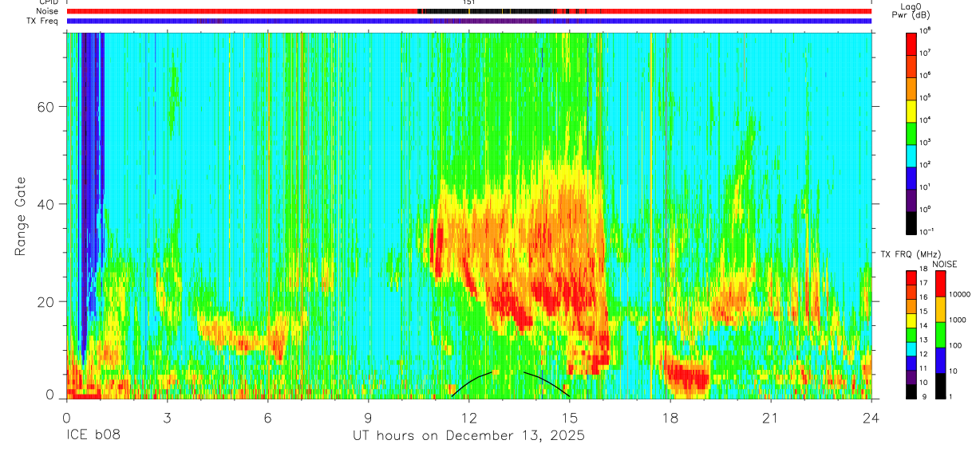Click the 'Range Gate' y-axis label
The height and width of the screenshot is (452, 980).
pyautogui.click(x=20, y=217)
